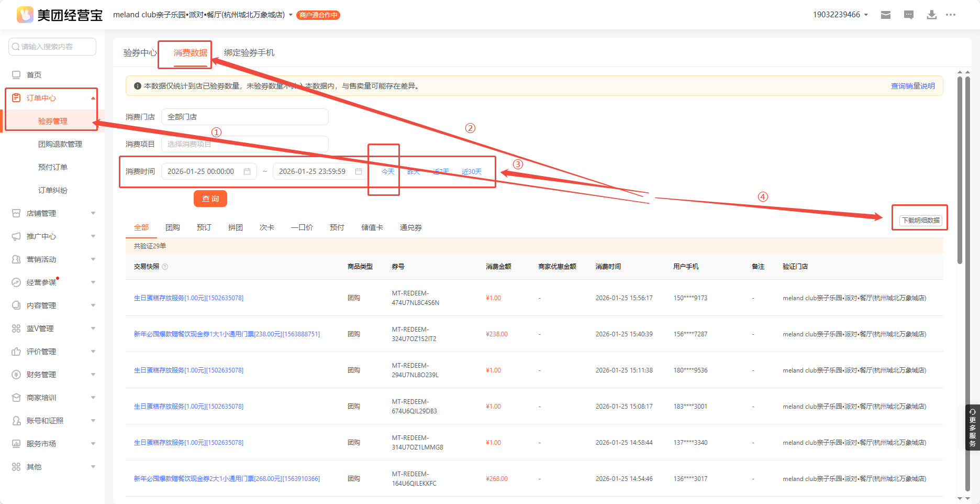Image resolution: width=980 pixels, height=504 pixels.
Task: Click the help icon beside 交易快照
Action: (x=165, y=267)
